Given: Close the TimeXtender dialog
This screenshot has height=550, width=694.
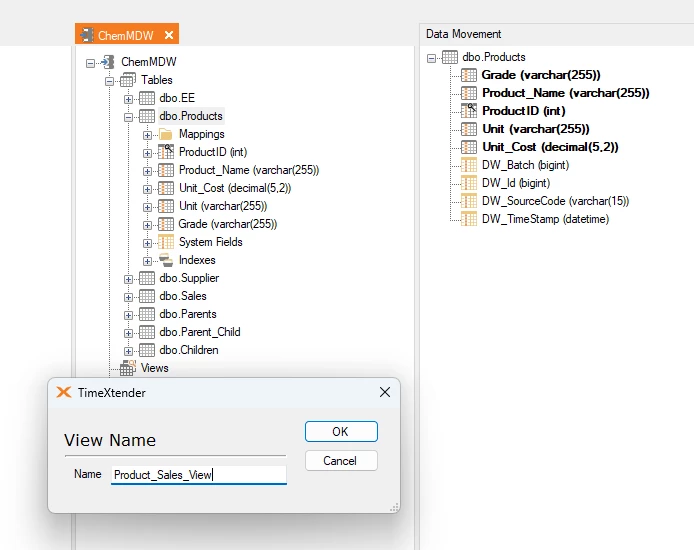Looking at the screenshot, I should point(385,392).
